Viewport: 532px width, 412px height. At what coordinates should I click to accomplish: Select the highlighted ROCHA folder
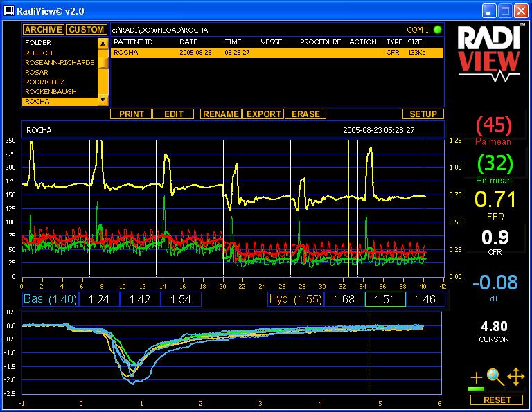pos(60,101)
